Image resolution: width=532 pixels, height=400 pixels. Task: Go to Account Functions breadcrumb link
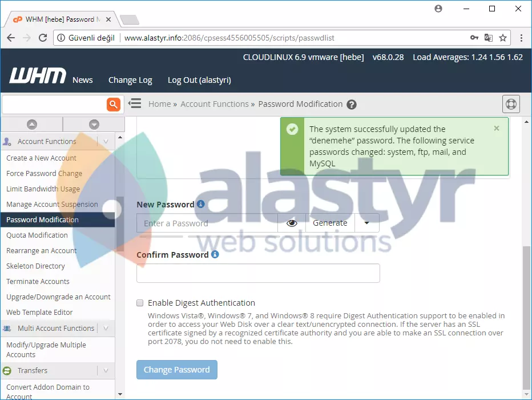click(215, 104)
